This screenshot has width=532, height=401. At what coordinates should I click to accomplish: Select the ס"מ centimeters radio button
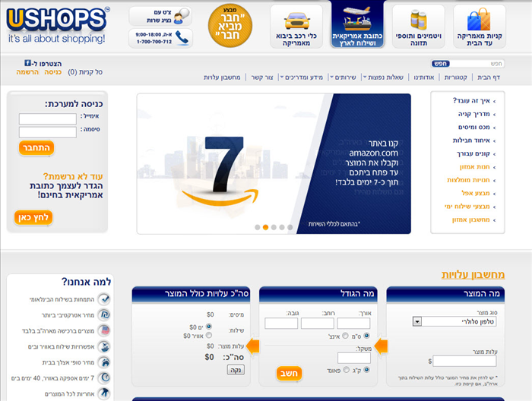pyautogui.click(x=366, y=336)
